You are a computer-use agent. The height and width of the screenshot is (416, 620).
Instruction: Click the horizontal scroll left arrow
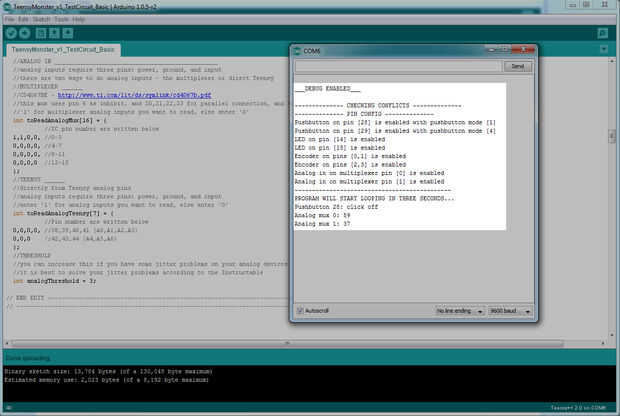pyautogui.click(x=7, y=343)
